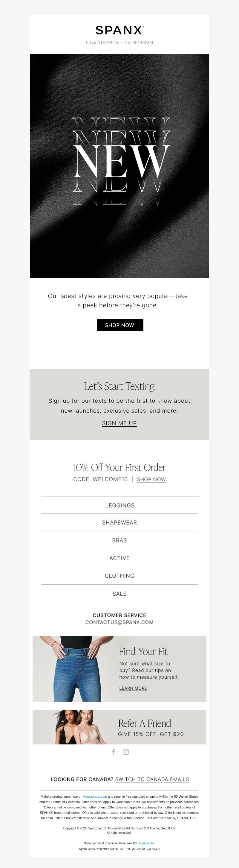The image size is (239, 868).
Task: Open the www.spanx.com link
Action: (x=95, y=796)
